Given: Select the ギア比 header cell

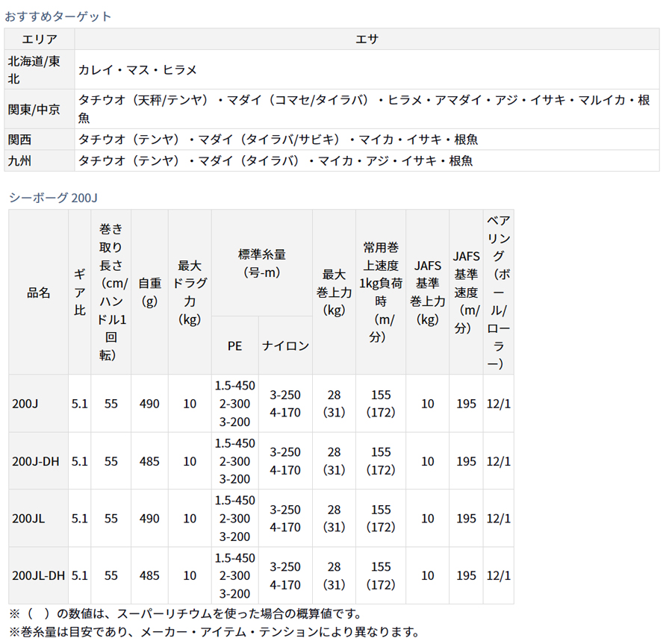Looking at the screenshot, I should pos(80,293).
